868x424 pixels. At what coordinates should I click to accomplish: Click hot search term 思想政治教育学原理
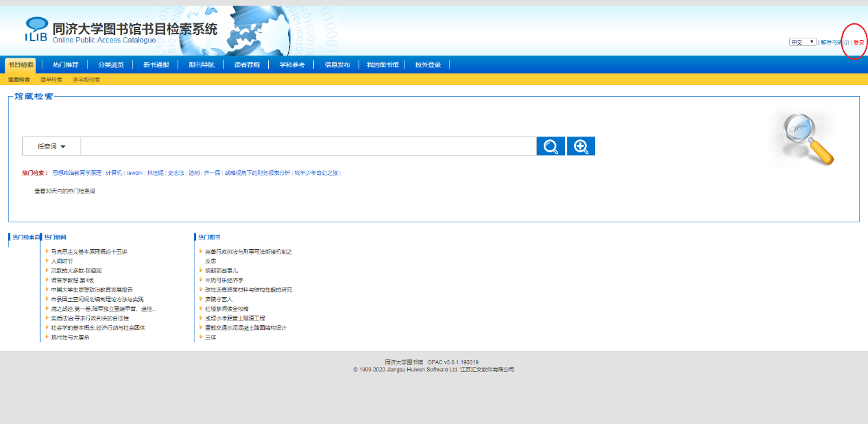coord(77,173)
